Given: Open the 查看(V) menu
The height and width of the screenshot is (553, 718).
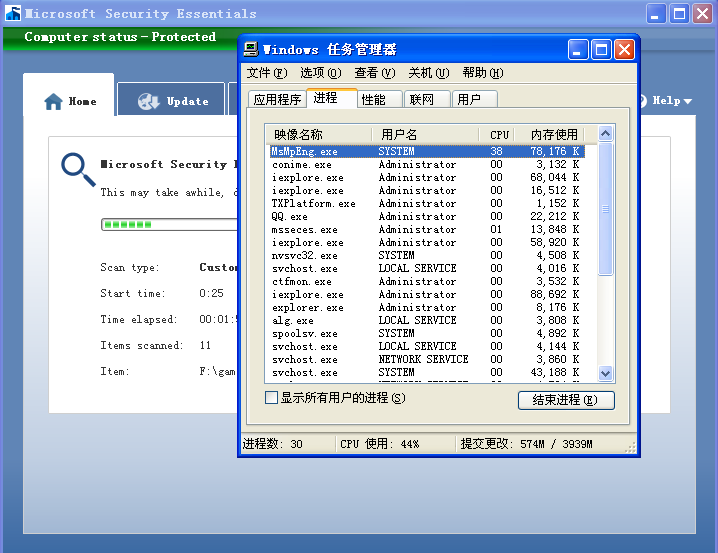Looking at the screenshot, I should pyautogui.click(x=375, y=73).
